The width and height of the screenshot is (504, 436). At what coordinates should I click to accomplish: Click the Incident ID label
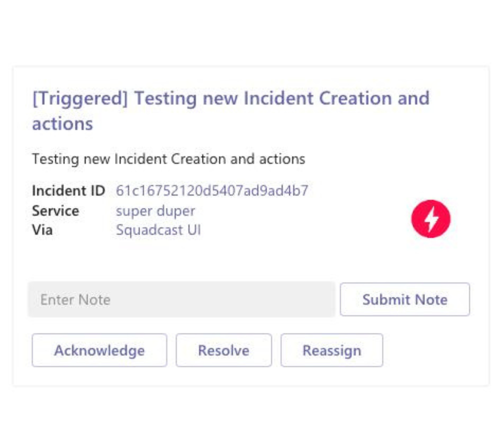click(68, 191)
